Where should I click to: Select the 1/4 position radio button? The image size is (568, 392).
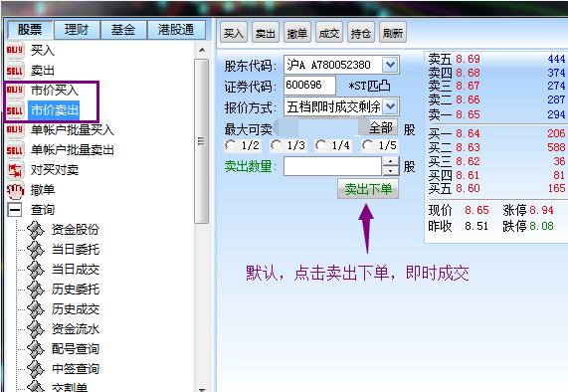click(320, 145)
